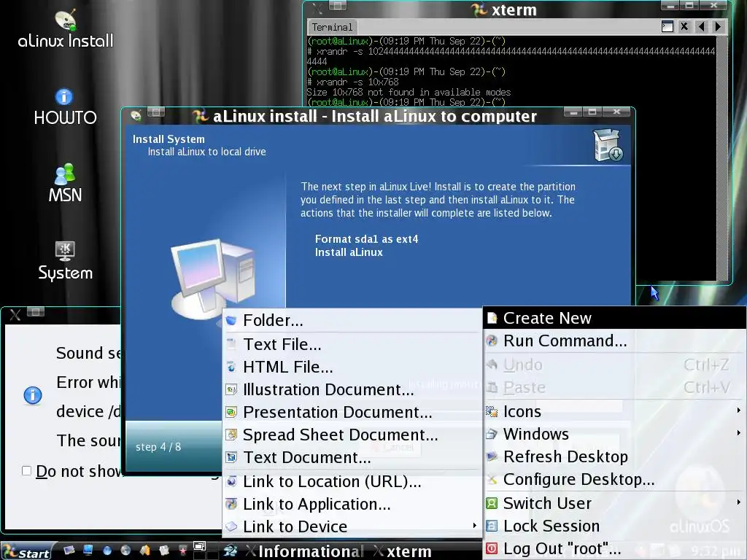Click the xterm vertical scrollbar
This screenshot has height=560, width=747.
(721, 158)
